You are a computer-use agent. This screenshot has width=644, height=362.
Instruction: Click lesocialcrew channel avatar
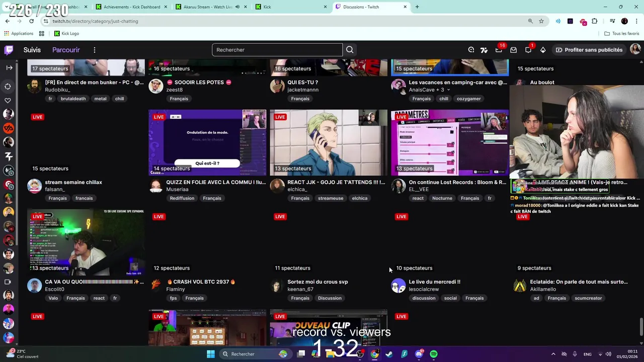pos(398,286)
